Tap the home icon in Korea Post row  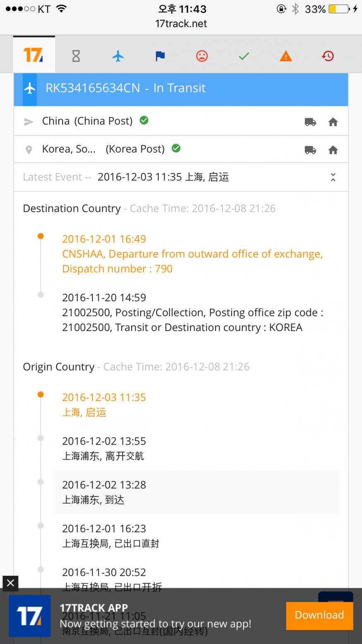(333, 150)
